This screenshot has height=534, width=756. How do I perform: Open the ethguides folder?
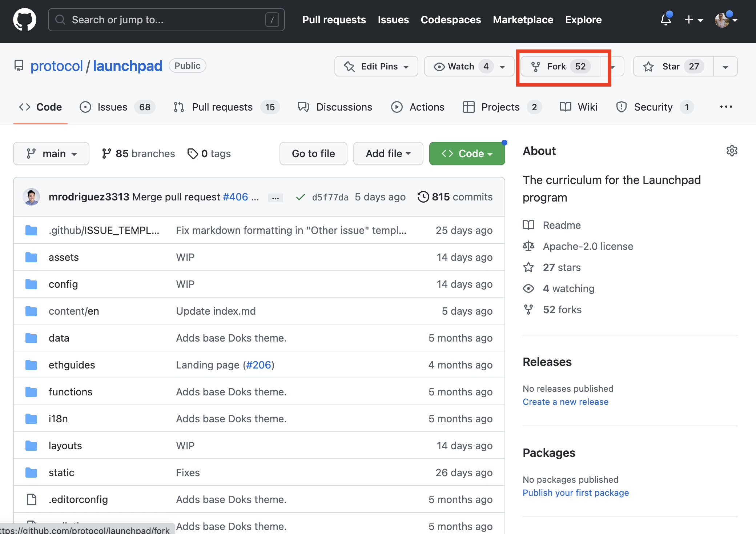pos(72,365)
